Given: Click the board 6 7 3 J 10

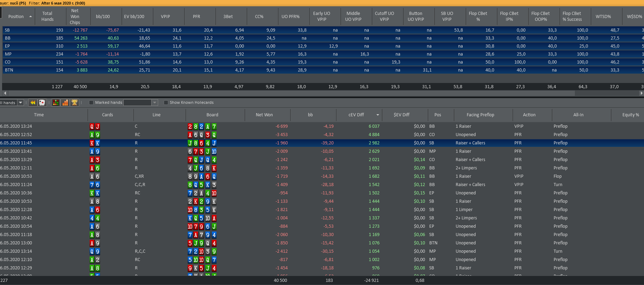Looking at the screenshot, I should pos(202,151).
